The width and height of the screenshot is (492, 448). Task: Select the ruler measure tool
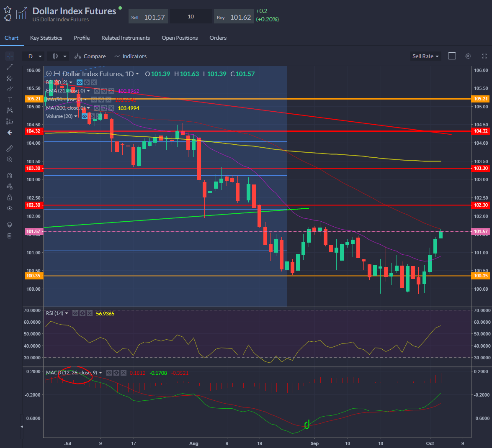click(x=10, y=148)
